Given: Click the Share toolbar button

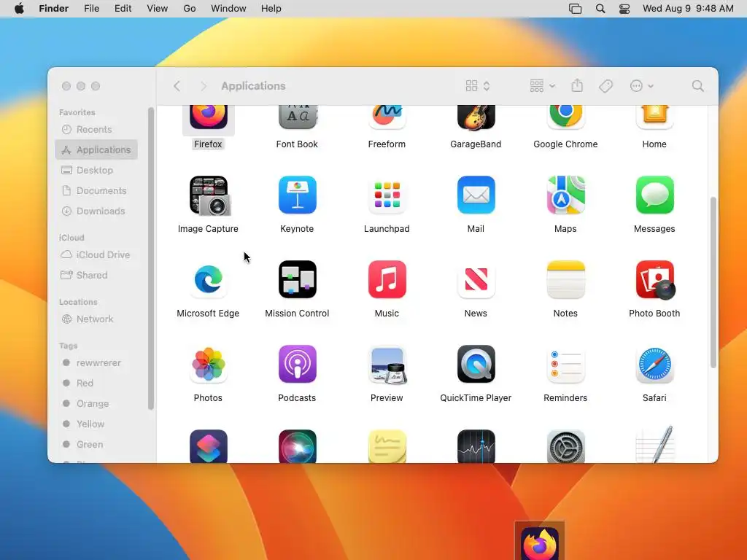Looking at the screenshot, I should tap(577, 86).
